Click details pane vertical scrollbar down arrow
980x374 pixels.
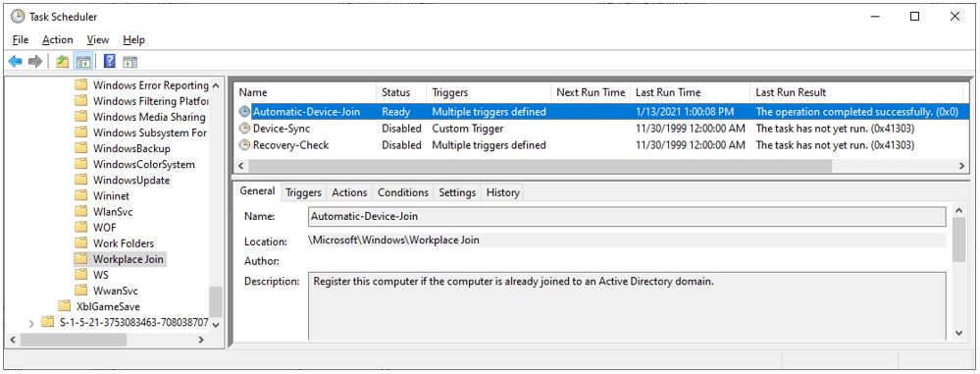(x=959, y=334)
